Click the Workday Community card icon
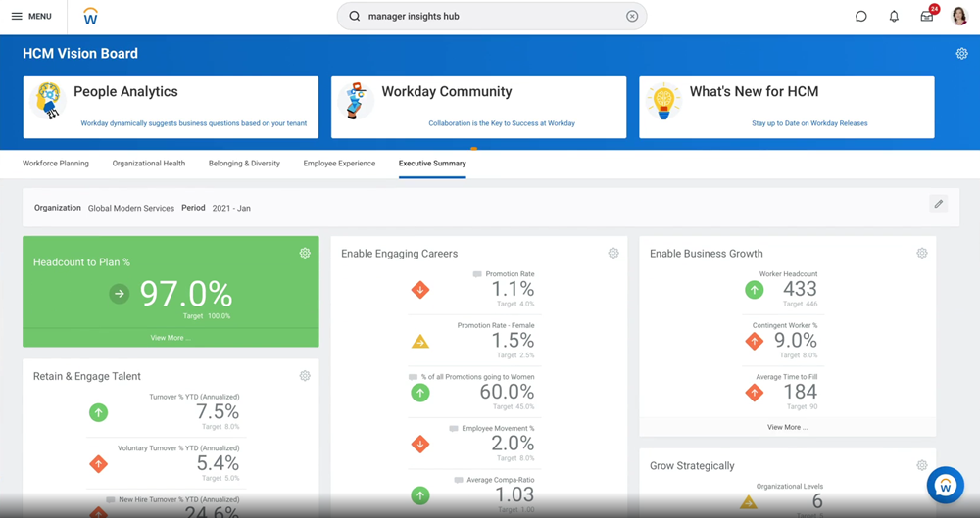980x518 pixels. 357,101
